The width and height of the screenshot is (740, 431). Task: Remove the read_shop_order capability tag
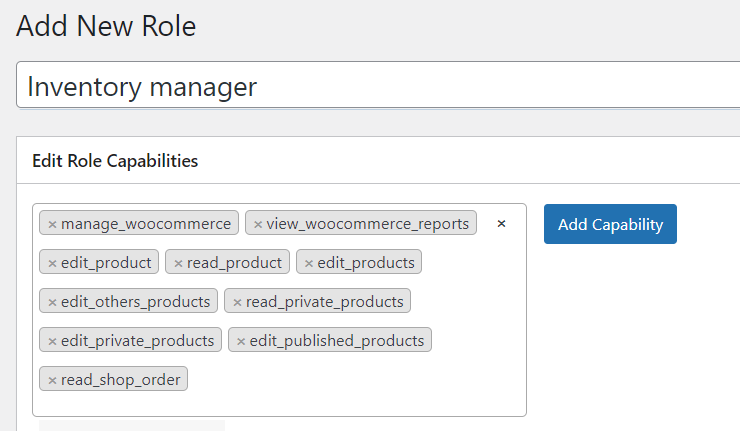pyautogui.click(x=52, y=380)
